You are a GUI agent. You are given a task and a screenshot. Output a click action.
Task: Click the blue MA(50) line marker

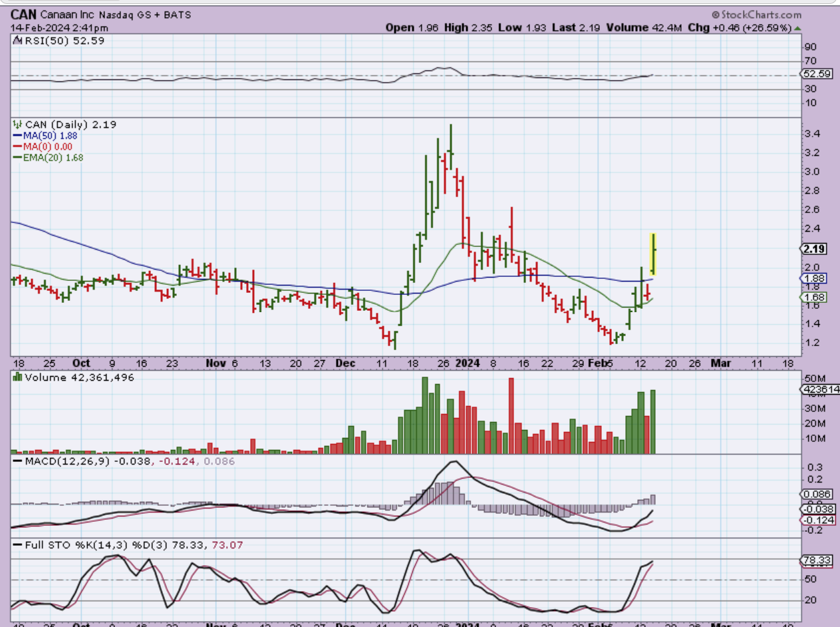18,136
